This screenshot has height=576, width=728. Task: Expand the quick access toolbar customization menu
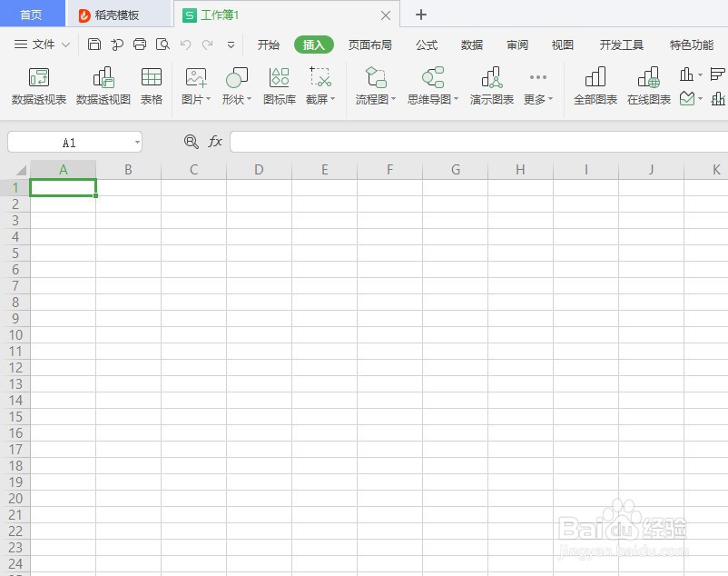[x=231, y=45]
